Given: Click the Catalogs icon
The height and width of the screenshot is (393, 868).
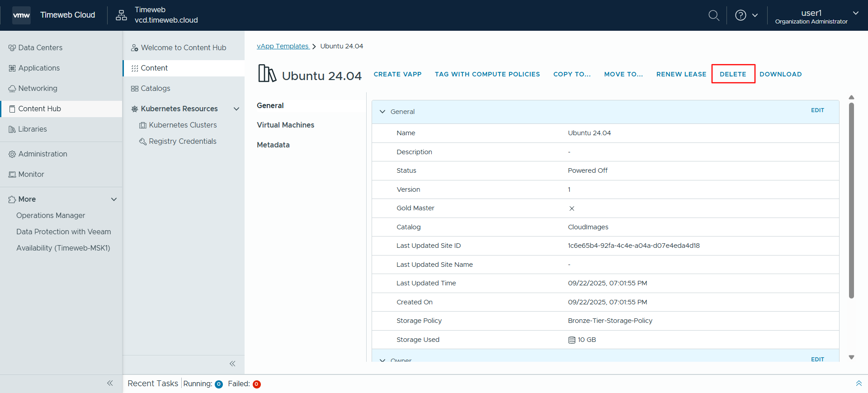Looking at the screenshot, I should (135, 89).
